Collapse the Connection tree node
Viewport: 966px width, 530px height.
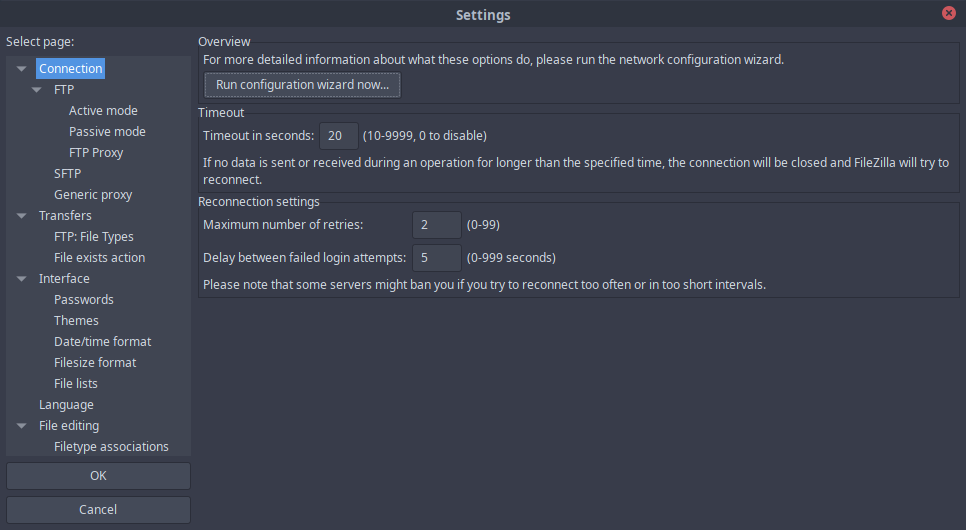22,68
